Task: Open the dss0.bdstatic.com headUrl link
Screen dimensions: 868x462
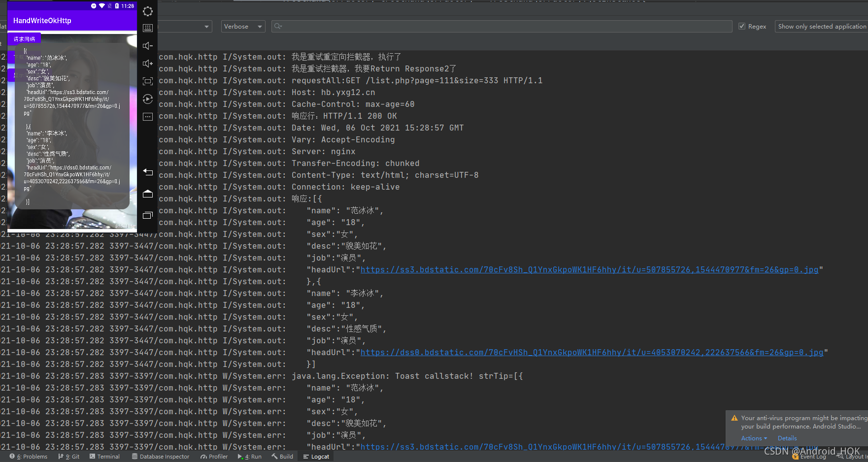Action: click(592, 353)
